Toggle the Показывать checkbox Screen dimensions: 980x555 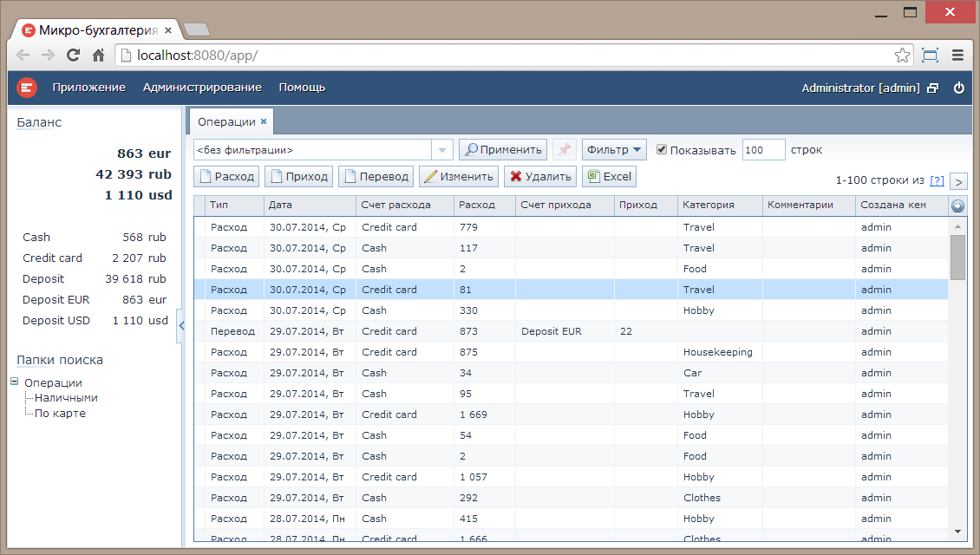point(661,149)
